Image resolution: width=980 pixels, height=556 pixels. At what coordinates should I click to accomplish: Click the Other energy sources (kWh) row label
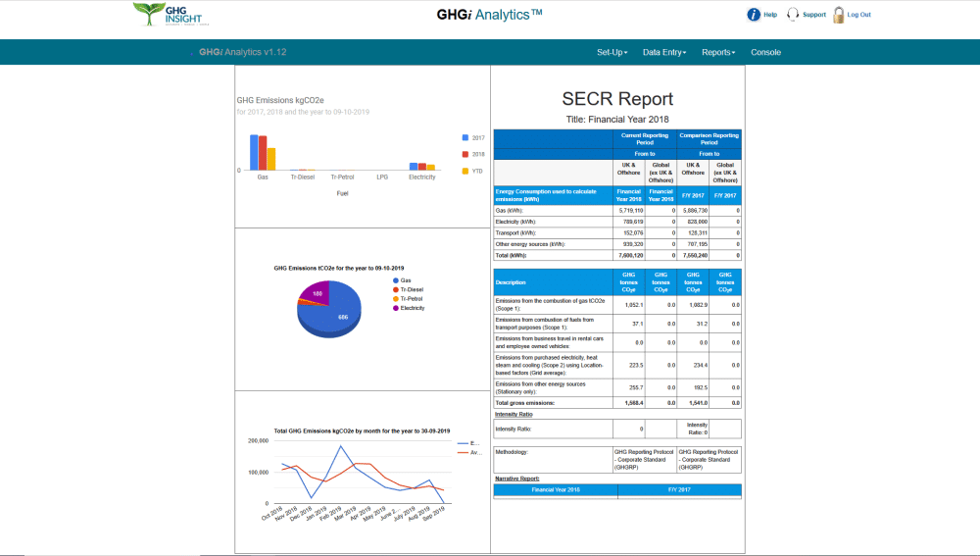point(530,244)
